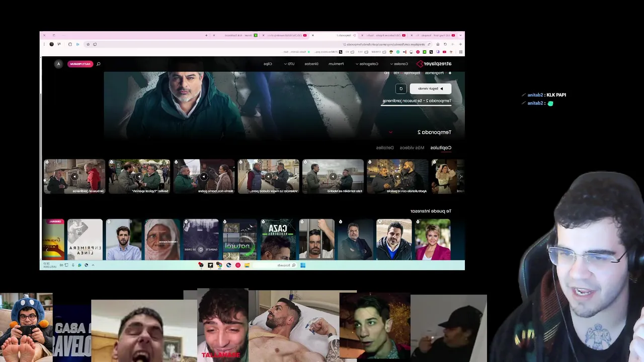Select the Más vídeos tab
The height and width of the screenshot is (362, 644).
click(412, 148)
